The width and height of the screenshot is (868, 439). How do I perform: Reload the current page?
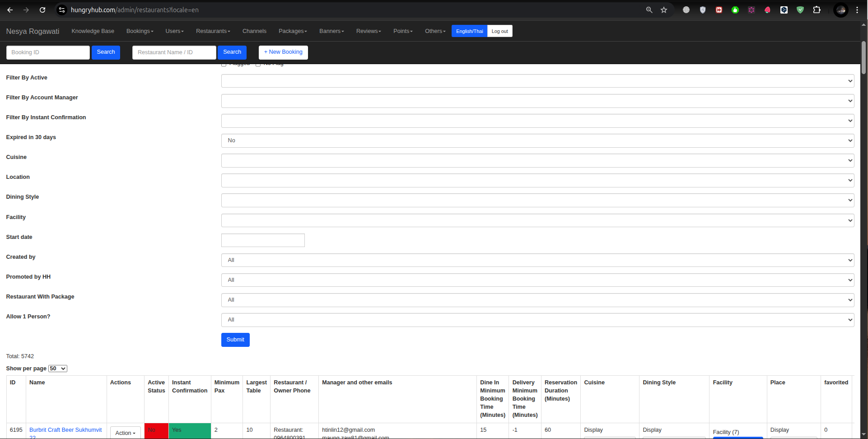42,10
